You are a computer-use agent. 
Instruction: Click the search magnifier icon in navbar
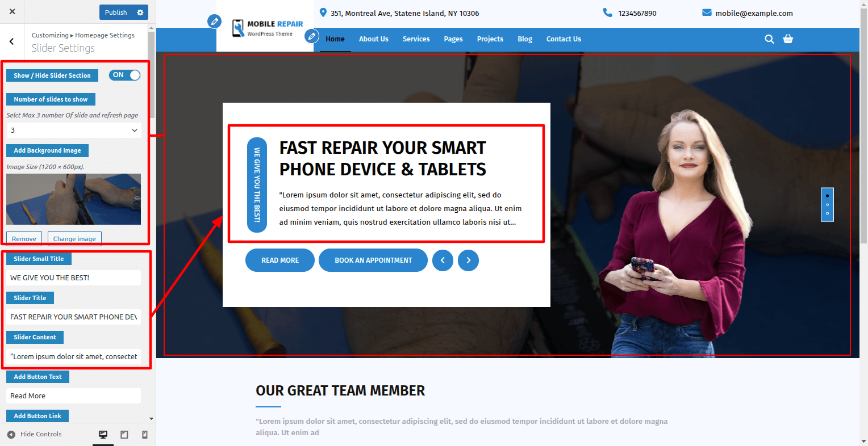point(769,39)
